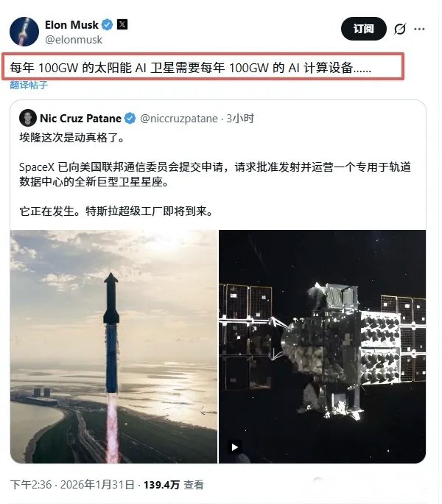Click the Nic Cruz Patane display name

[x=81, y=119]
